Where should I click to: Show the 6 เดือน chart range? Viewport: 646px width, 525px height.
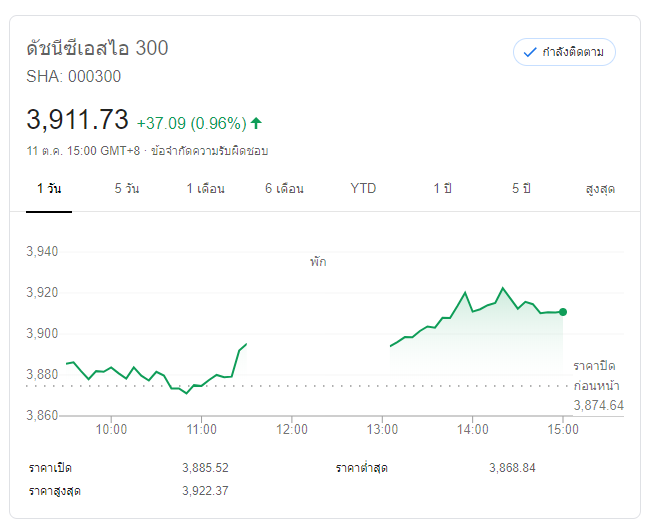284,188
